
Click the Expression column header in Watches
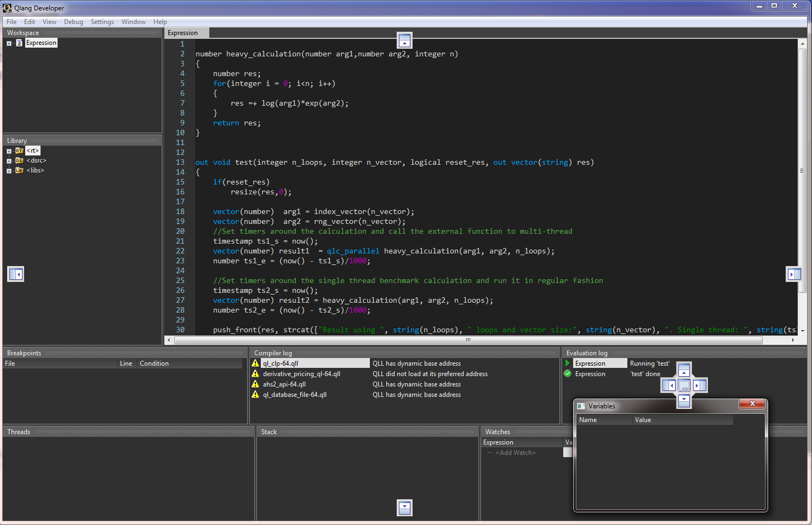coord(522,442)
